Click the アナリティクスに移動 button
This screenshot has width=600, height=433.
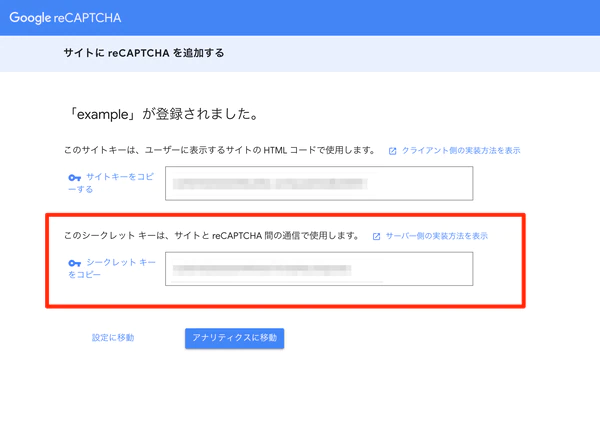[x=235, y=338]
